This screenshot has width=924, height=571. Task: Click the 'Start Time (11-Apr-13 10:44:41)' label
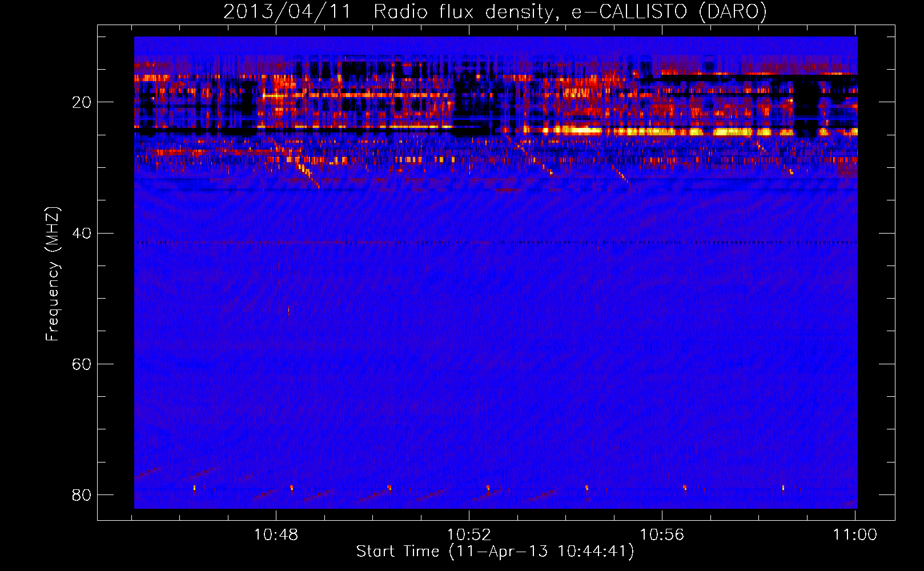(x=495, y=552)
